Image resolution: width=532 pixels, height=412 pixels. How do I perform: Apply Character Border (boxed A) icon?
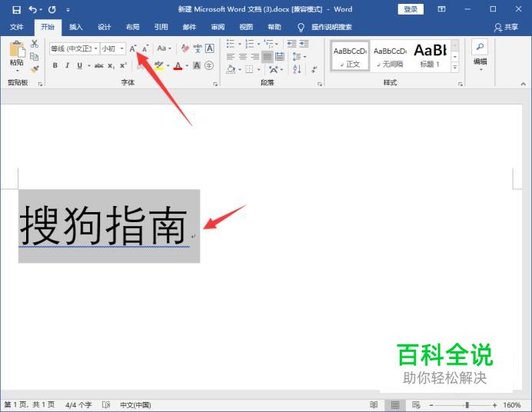tap(210, 48)
